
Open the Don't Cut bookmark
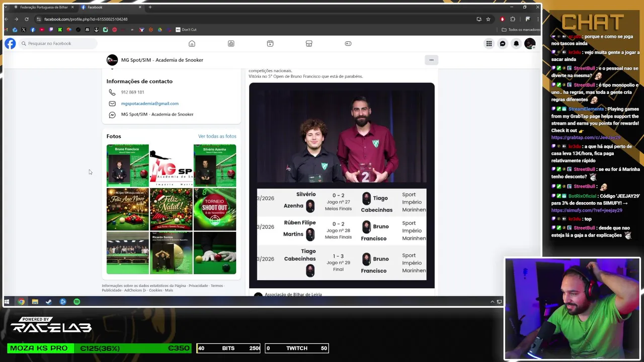186,30
